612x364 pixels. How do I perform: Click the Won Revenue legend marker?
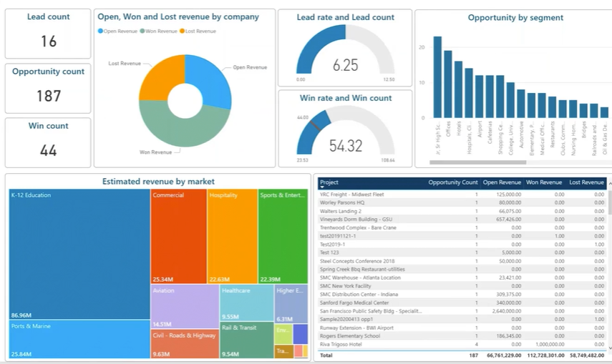click(x=142, y=31)
